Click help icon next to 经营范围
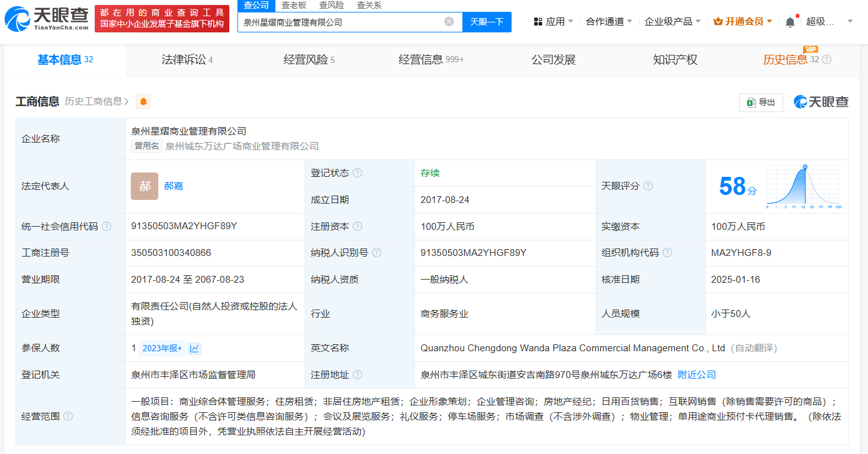 pyautogui.click(x=68, y=416)
